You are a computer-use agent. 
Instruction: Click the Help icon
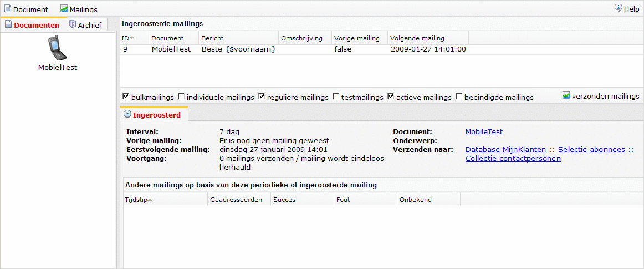(x=618, y=8)
